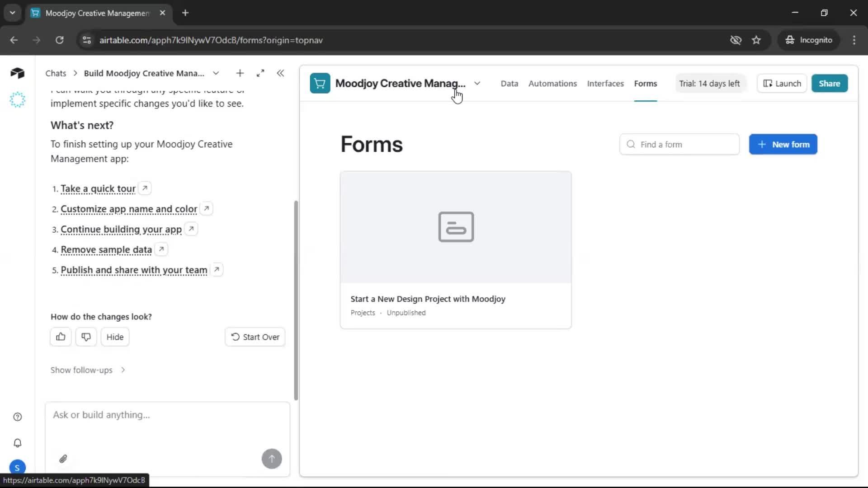Bookmark this page with star icon
The height and width of the screenshot is (488, 868).
click(x=756, y=40)
